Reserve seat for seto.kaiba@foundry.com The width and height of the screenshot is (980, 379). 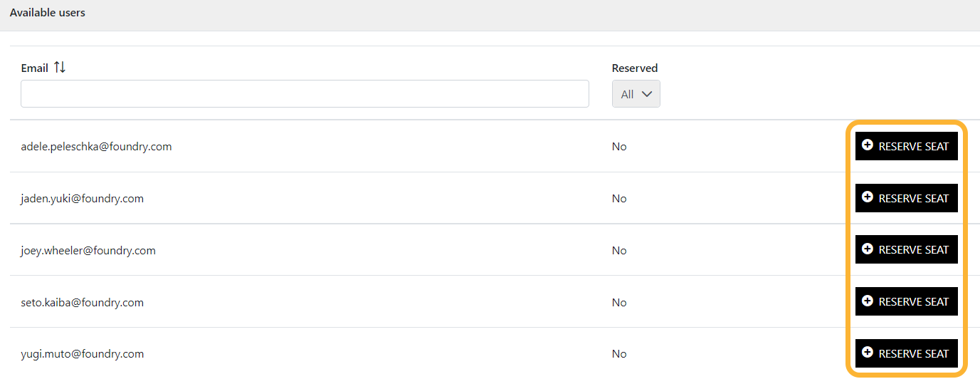[906, 301]
